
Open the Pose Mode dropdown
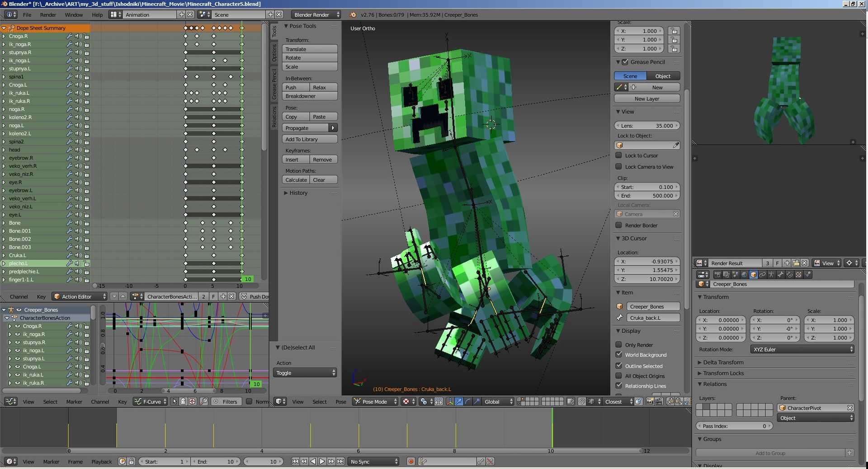point(375,402)
